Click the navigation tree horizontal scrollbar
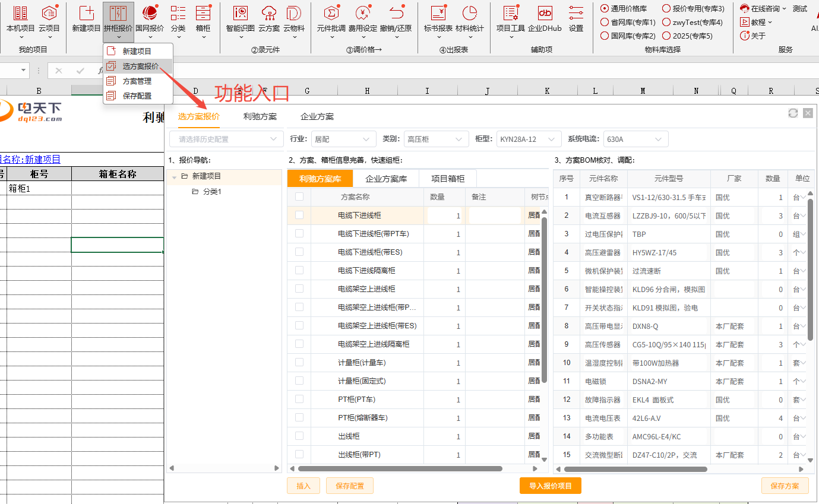This screenshot has height=504, width=819. [x=224, y=468]
